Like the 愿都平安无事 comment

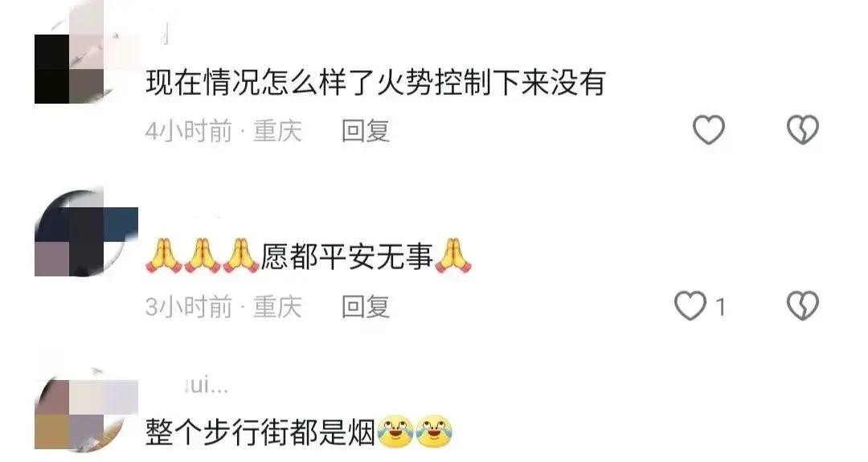pyautogui.click(x=690, y=306)
